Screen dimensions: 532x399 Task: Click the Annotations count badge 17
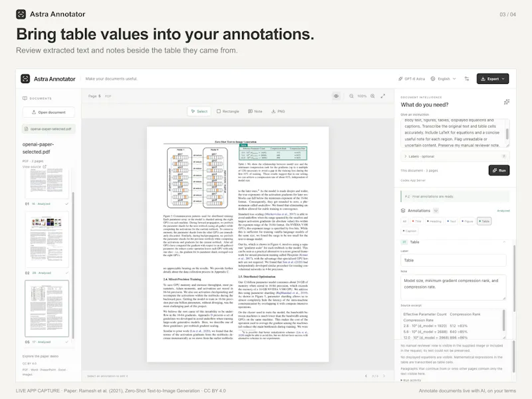(x=436, y=211)
